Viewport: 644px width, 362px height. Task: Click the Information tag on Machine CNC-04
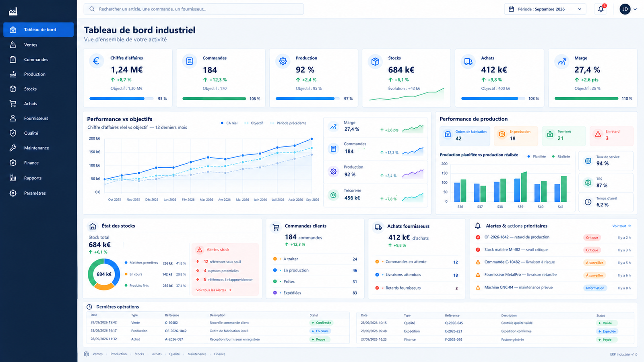(595, 288)
